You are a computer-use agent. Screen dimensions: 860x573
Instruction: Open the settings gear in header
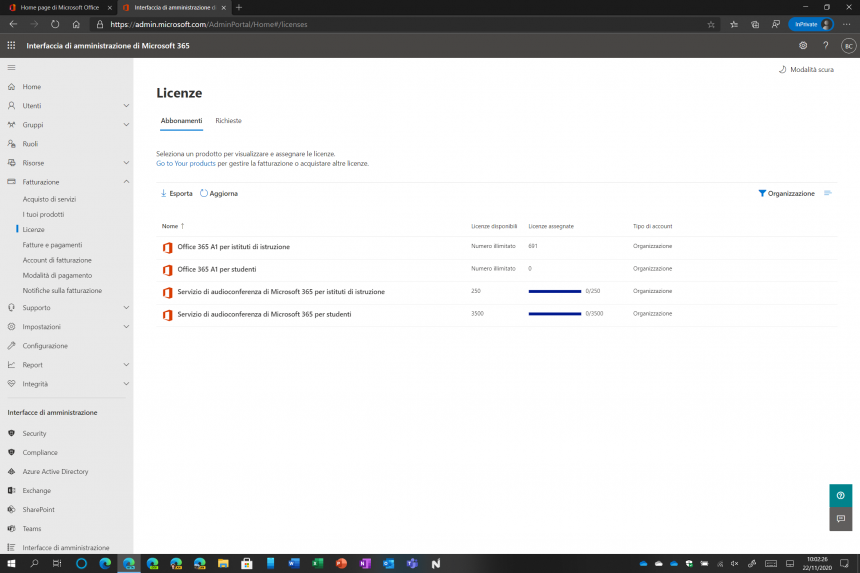[x=803, y=46]
